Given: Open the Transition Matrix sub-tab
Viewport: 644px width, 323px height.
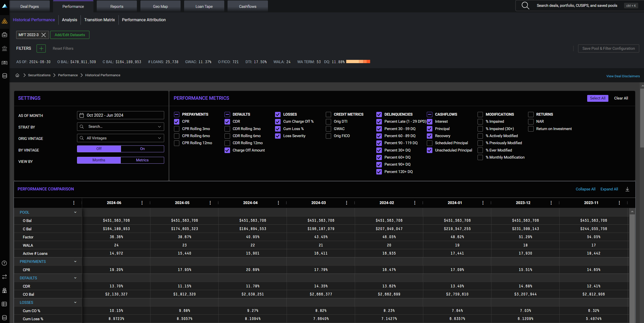Looking at the screenshot, I should click(100, 20).
